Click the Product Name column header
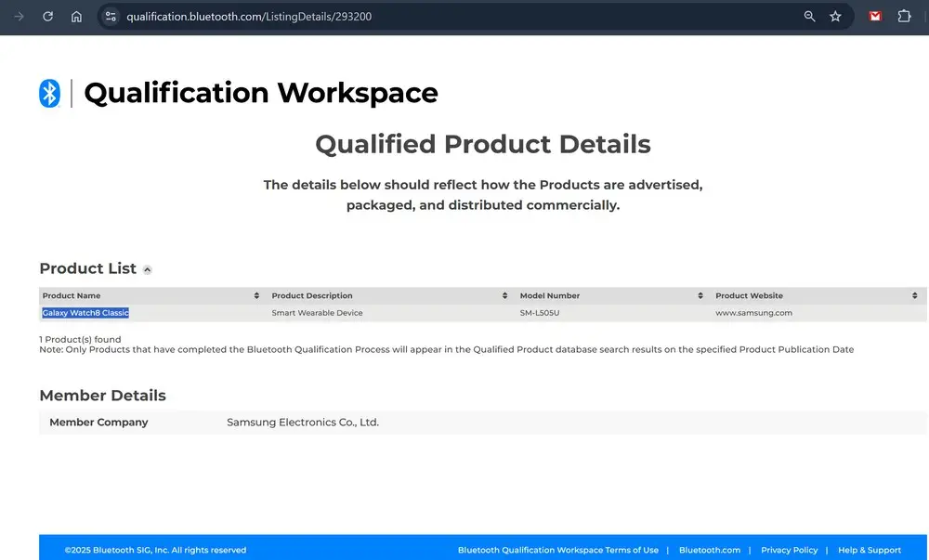Screen dimensions: 929x560 pos(72,295)
